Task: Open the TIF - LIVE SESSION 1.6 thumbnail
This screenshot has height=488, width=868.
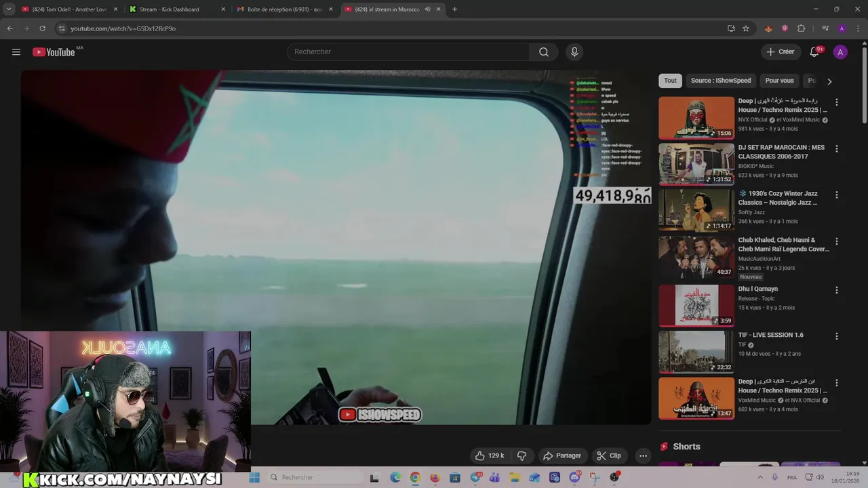Action: [696, 352]
